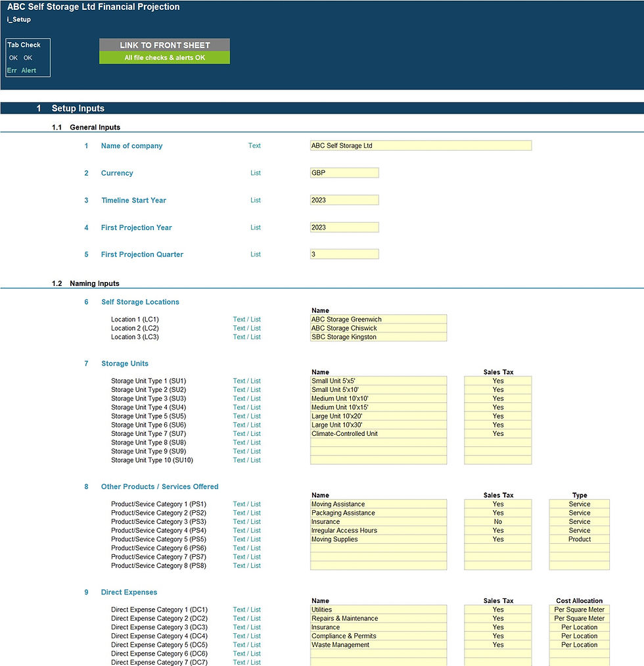Select the ABC Storage Chiswick name cell
The height and width of the screenshot is (666, 644).
click(x=379, y=328)
